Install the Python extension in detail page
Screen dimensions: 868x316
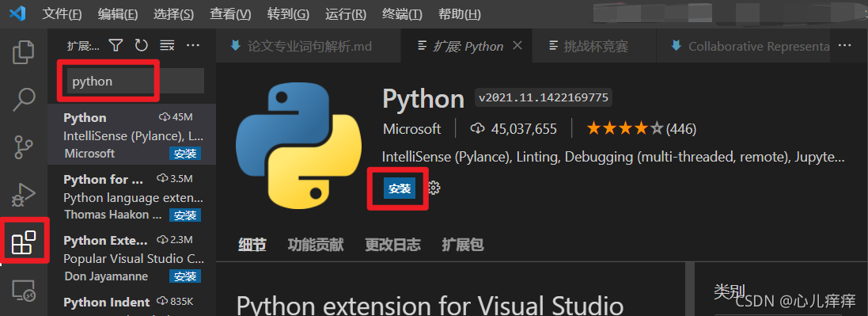tap(399, 188)
